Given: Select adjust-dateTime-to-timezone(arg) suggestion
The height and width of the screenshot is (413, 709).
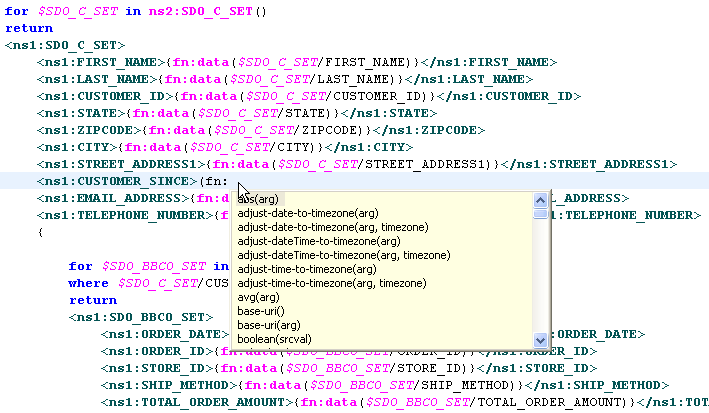Looking at the screenshot, I should coord(319,241).
